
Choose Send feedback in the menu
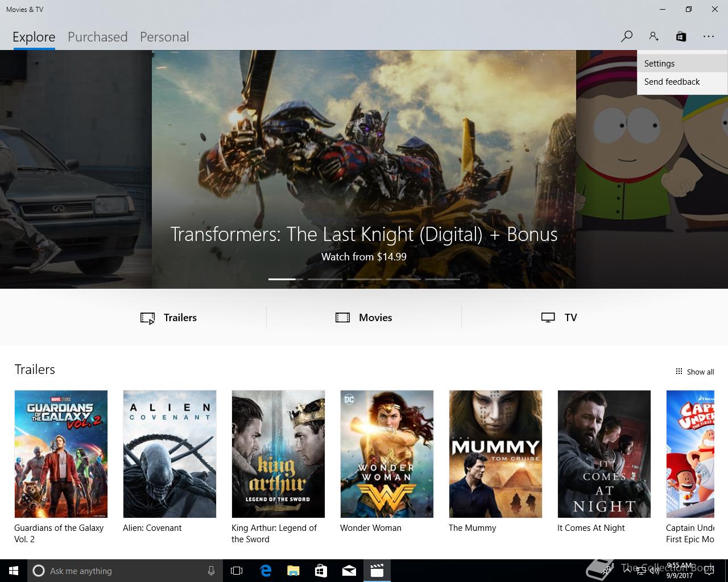[682, 82]
